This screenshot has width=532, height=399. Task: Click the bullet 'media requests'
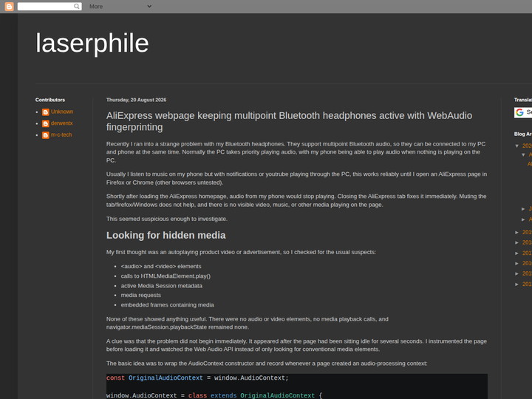click(x=141, y=295)
